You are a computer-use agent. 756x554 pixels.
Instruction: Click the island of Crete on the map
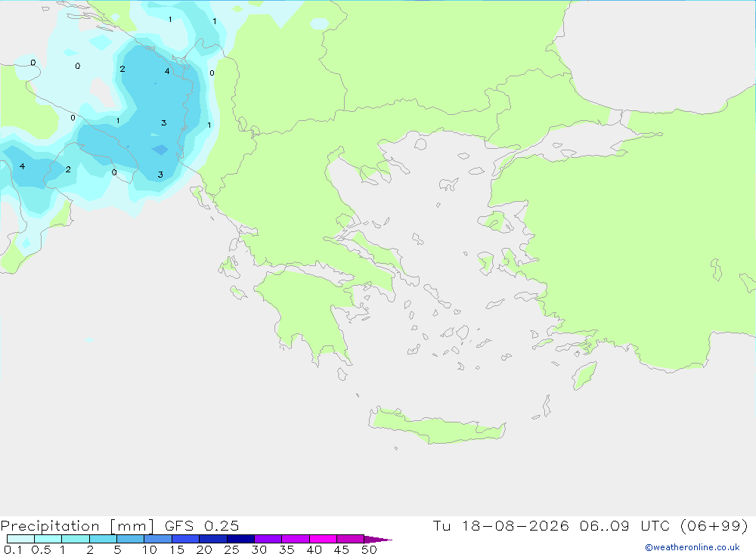point(436,427)
